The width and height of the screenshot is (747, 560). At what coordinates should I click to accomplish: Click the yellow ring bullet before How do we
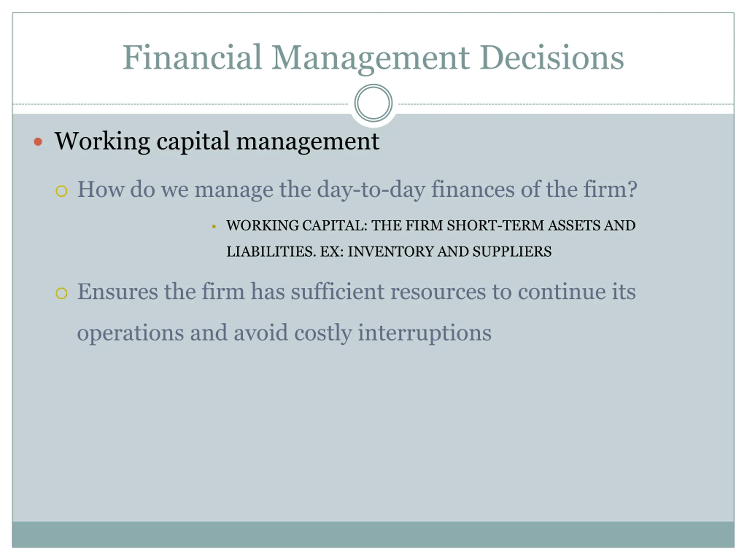(62, 191)
